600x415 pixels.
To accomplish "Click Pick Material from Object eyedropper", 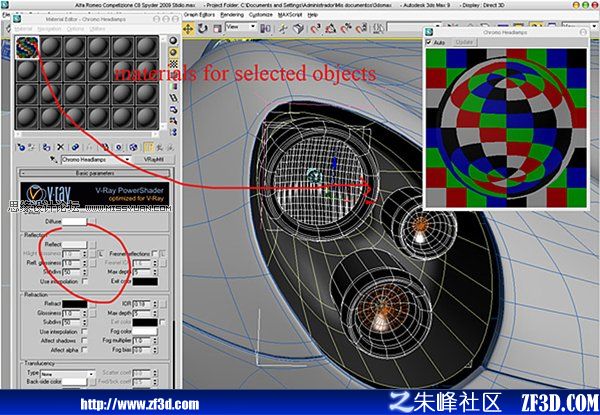I will coord(54,159).
